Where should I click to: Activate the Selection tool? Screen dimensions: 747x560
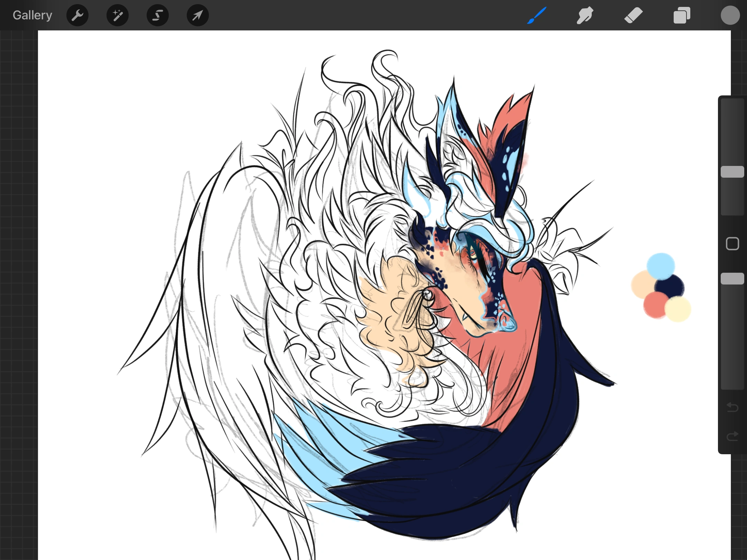pyautogui.click(x=157, y=15)
